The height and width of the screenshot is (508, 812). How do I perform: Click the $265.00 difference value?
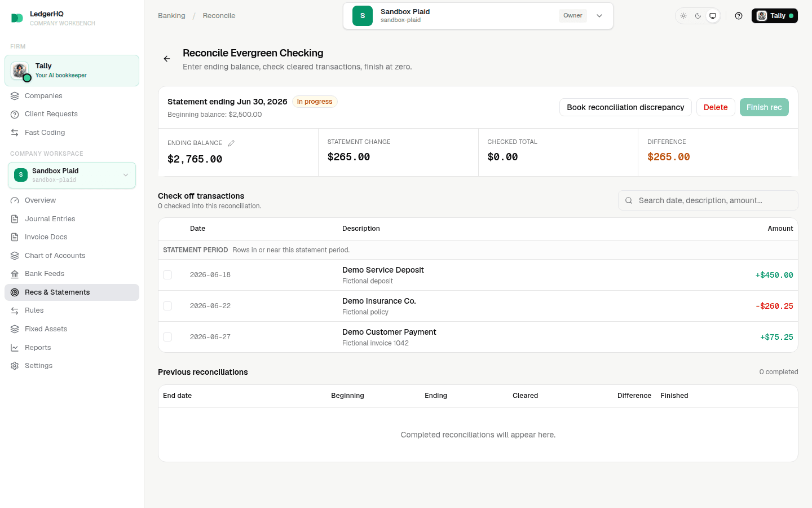tap(669, 157)
